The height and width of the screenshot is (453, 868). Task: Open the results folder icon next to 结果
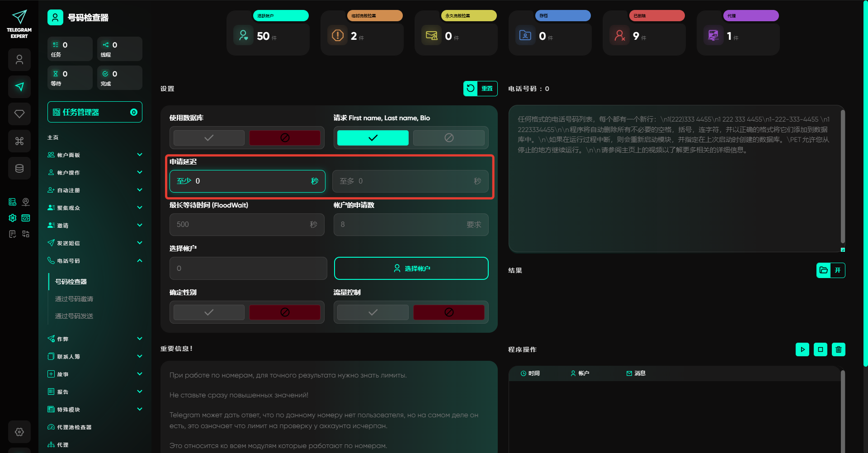(x=824, y=270)
